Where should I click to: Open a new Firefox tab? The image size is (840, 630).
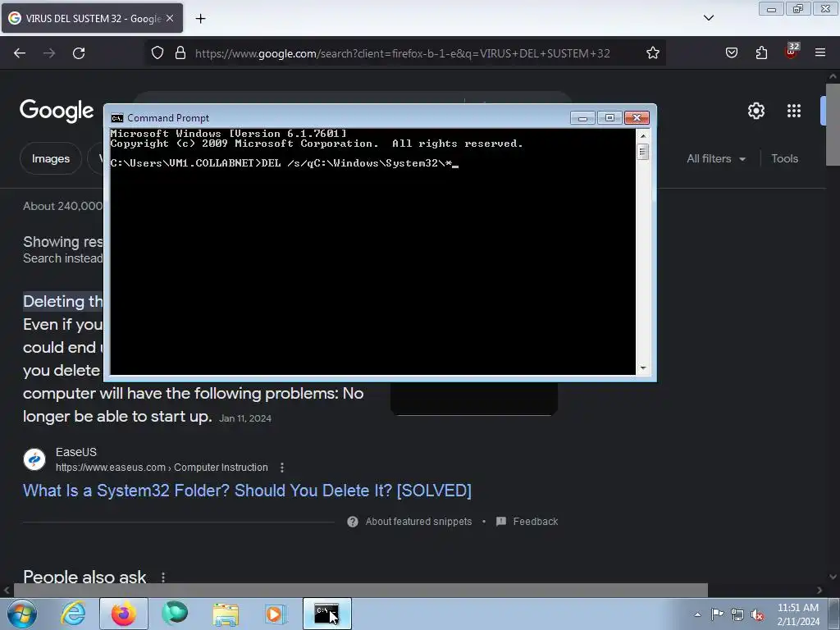pos(200,19)
